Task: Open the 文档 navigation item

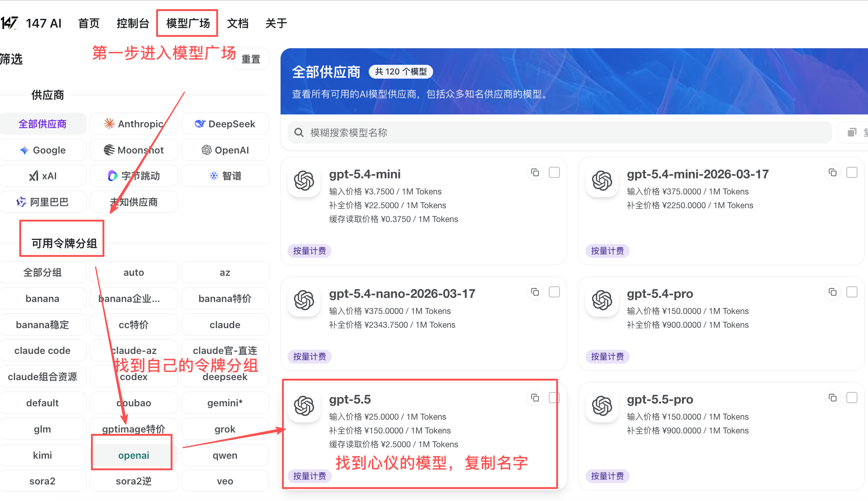Action: pos(238,23)
